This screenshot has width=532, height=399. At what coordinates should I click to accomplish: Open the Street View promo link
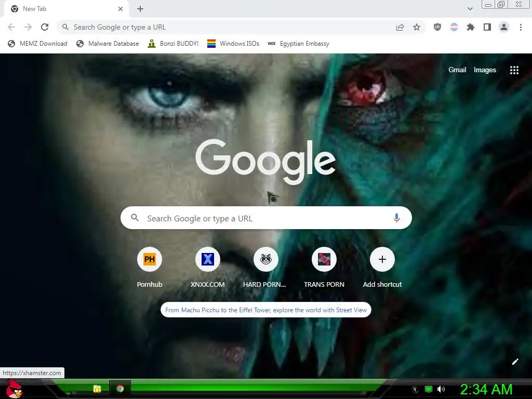pos(266,310)
